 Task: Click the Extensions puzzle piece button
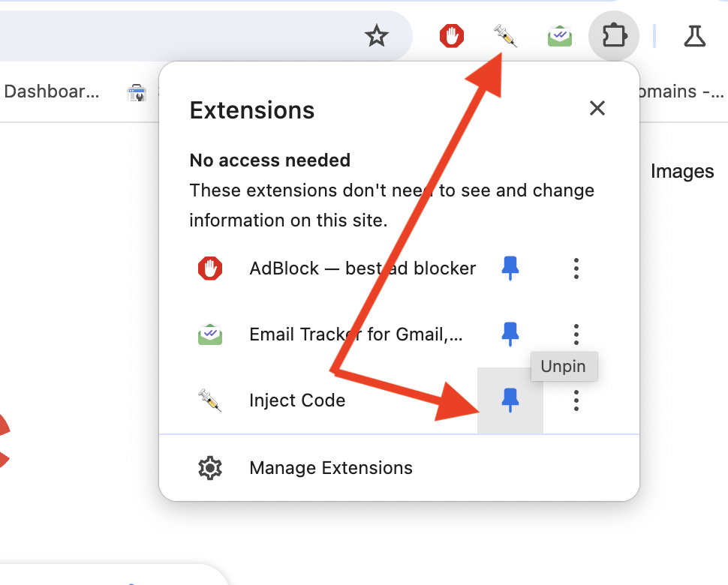click(614, 36)
